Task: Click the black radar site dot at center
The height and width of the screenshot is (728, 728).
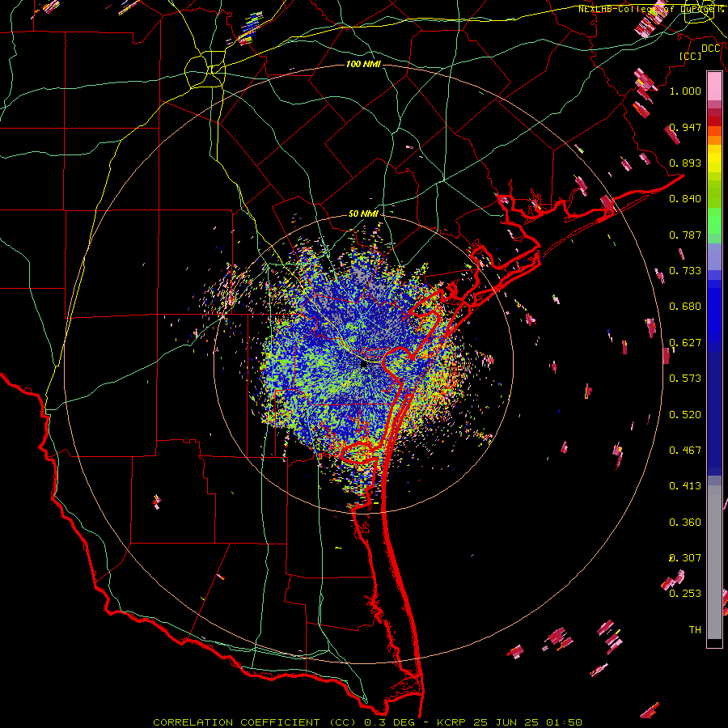Action: click(364, 365)
